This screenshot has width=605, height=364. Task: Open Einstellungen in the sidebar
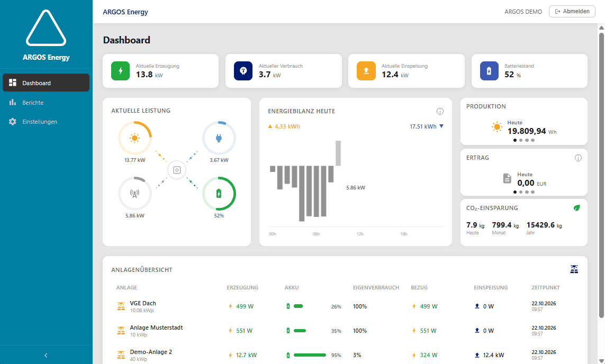coord(46,122)
